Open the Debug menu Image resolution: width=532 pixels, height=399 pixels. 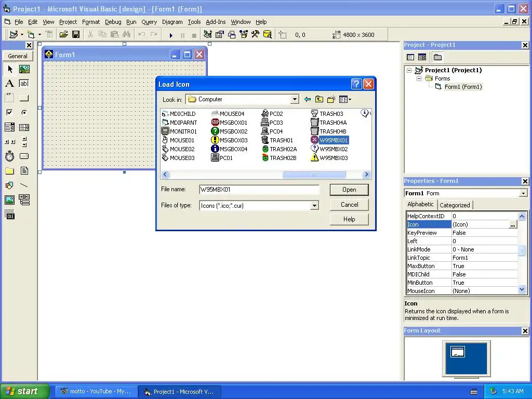pyautogui.click(x=113, y=22)
